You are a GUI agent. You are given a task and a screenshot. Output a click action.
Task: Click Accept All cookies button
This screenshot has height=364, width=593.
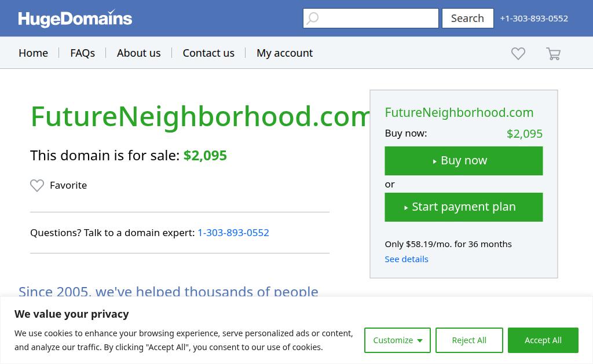543,340
